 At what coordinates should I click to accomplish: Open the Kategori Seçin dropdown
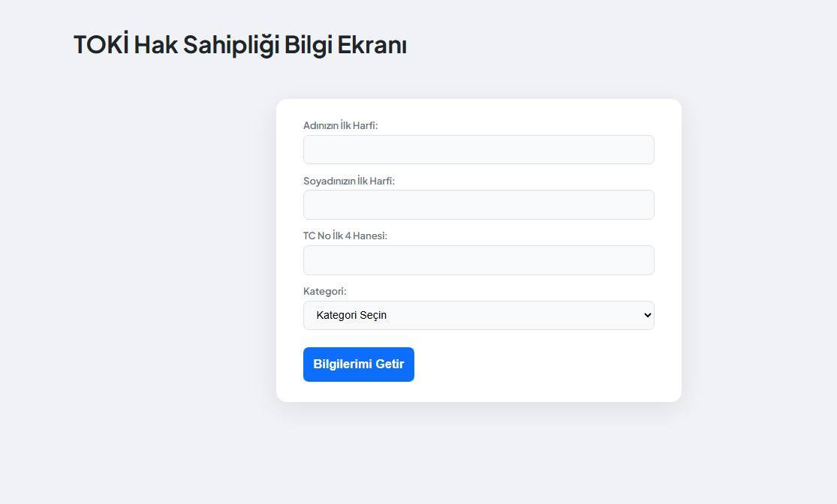click(x=478, y=315)
